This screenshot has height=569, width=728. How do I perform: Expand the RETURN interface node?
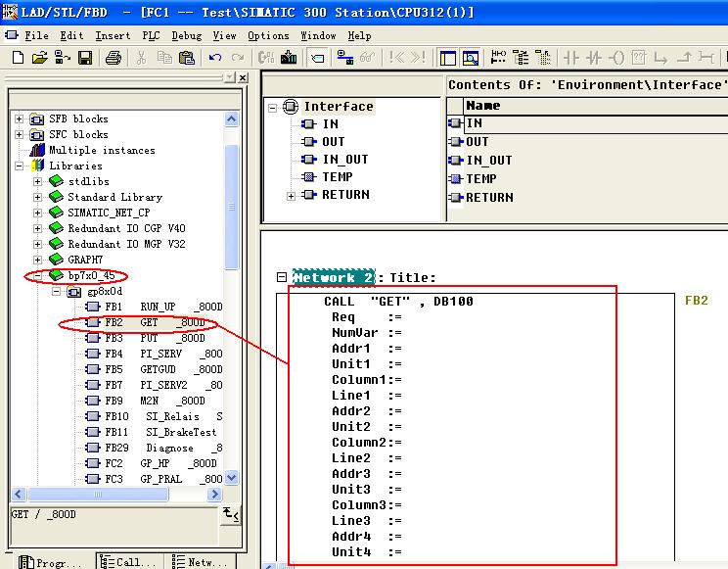291,195
